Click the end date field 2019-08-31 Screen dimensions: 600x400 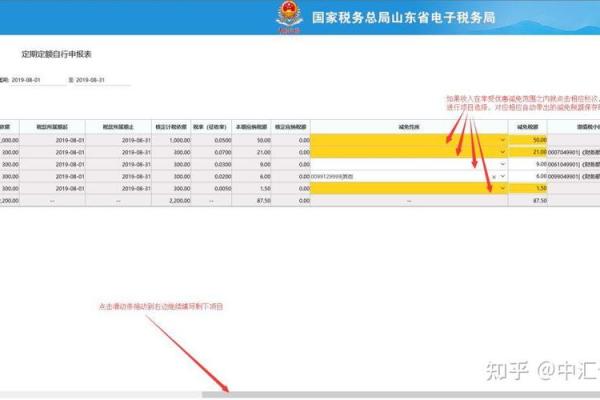pyautogui.click(x=103, y=80)
